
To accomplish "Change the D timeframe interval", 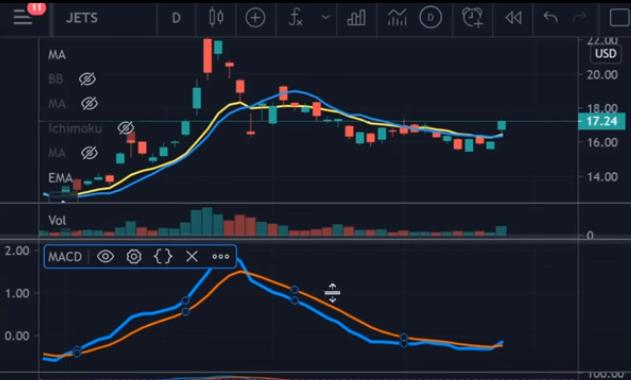I will click(176, 18).
